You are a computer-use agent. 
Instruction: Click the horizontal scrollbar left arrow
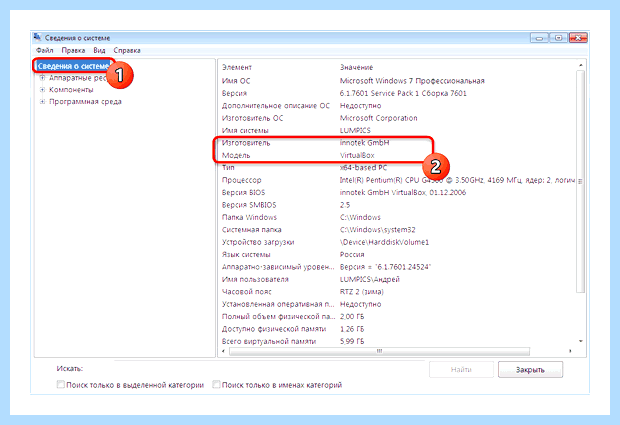click(224, 351)
